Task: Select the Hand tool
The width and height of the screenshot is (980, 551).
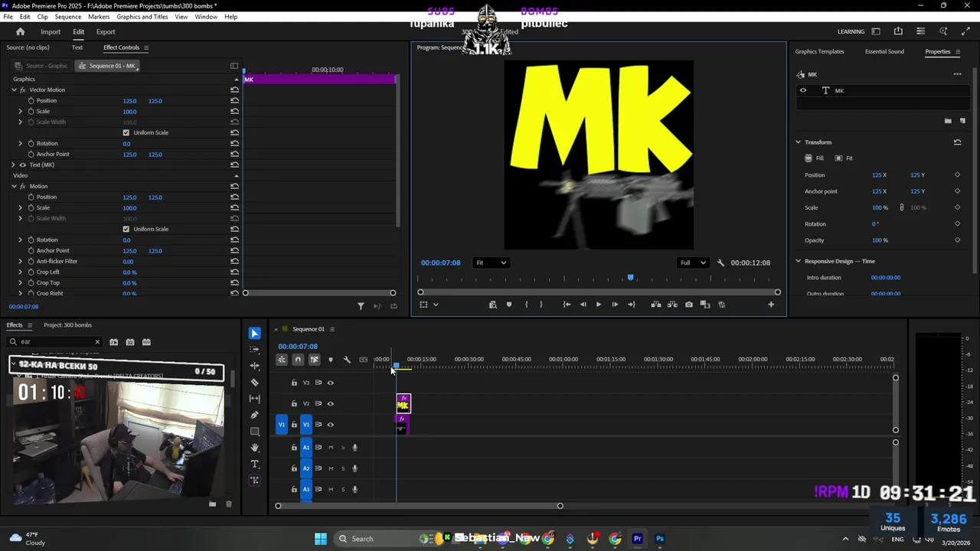Action: coord(255,448)
